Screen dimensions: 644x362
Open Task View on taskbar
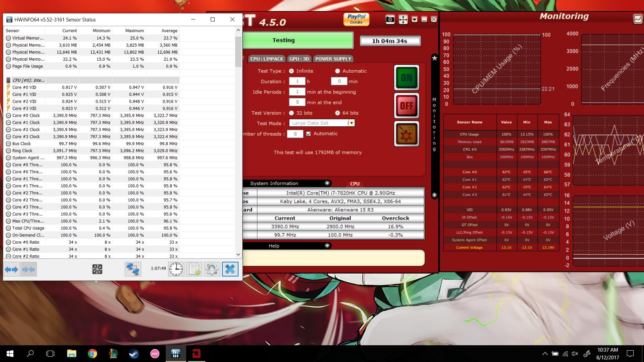[50, 354]
